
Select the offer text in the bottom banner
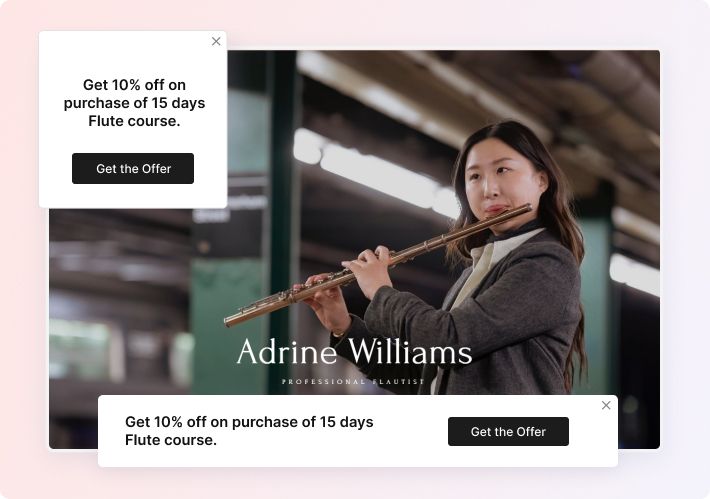coord(249,431)
